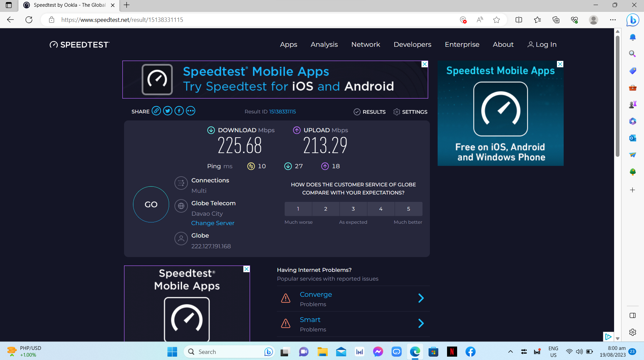
Task: Select rating 5 Much better
Action: [408, 209]
